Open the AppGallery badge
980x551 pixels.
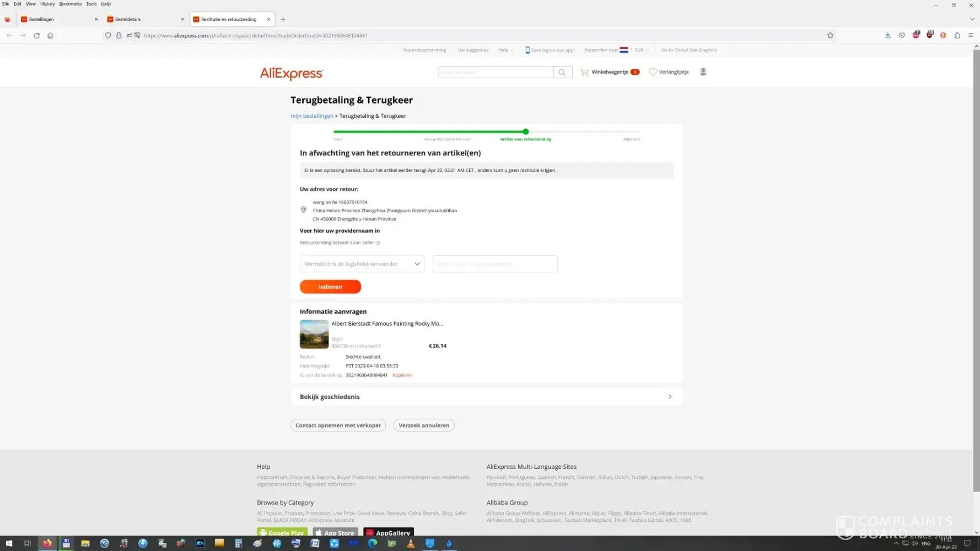(x=389, y=532)
